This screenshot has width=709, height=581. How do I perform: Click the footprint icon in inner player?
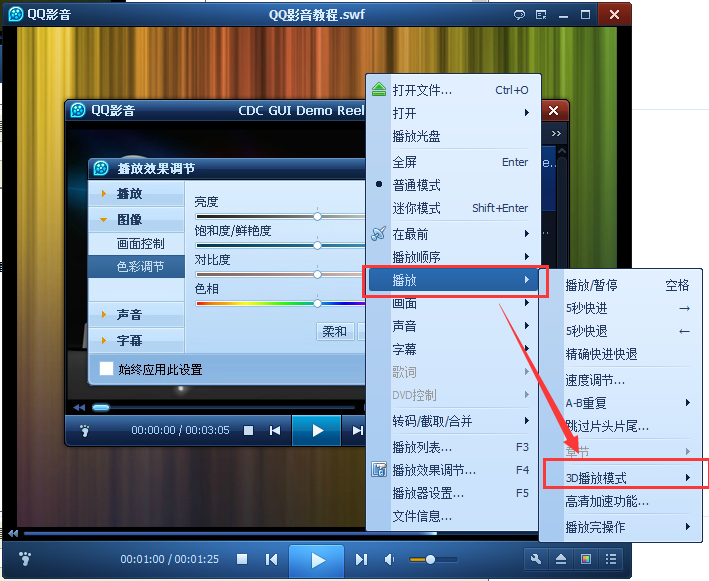point(85,430)
